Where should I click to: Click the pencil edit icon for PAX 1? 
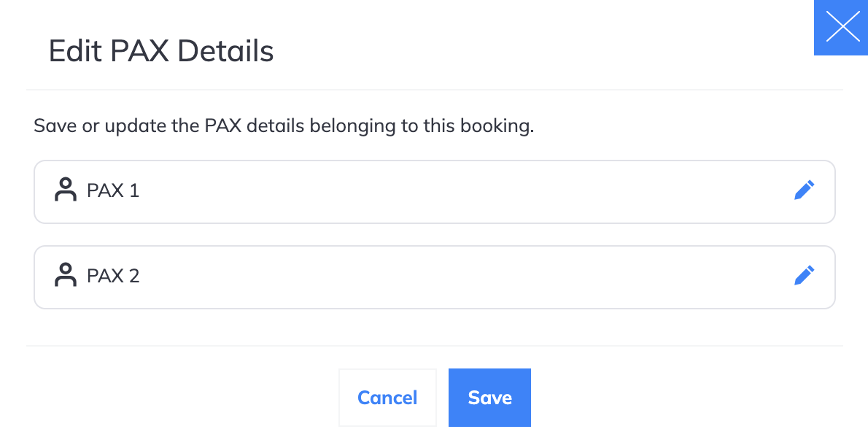(805, 190)
